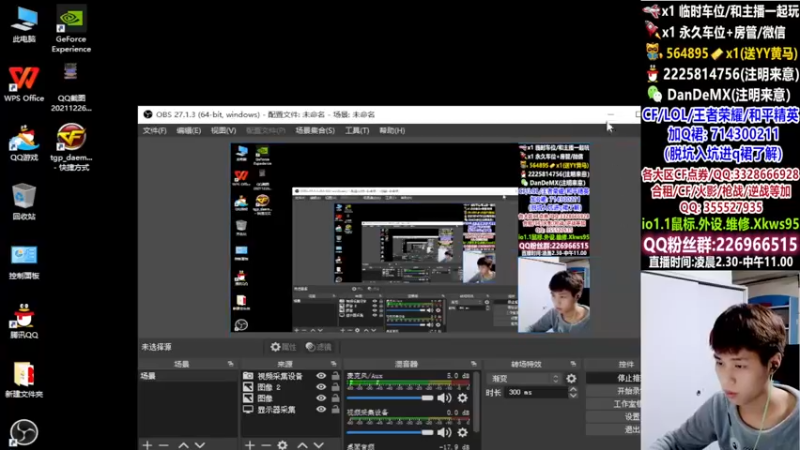800x450 pixels.
Task: Pop out the 场景 dock panel
Action: 231,364
